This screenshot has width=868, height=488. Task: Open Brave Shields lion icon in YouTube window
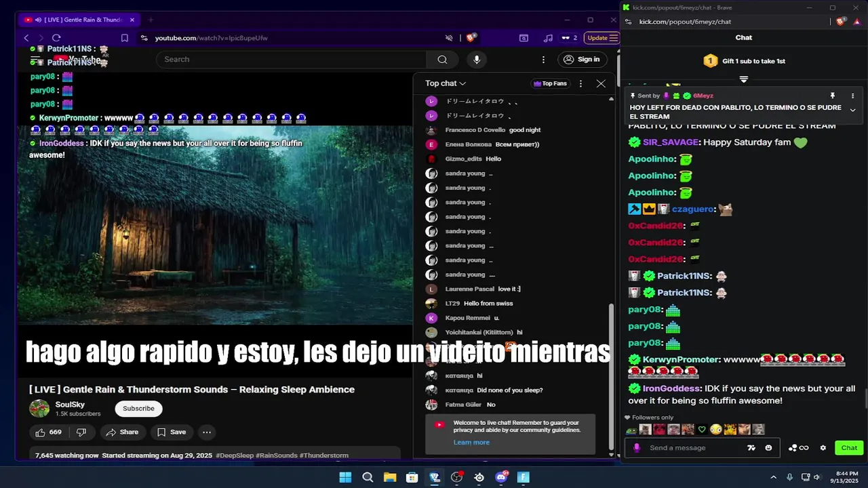tap(471, 38)
